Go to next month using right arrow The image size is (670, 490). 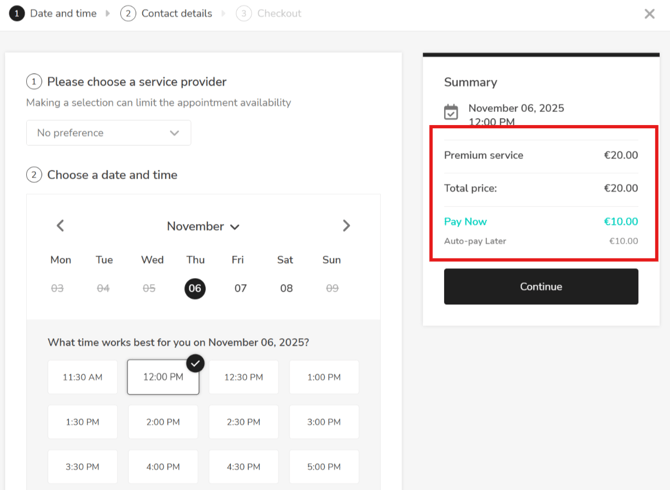pos(346,226)
